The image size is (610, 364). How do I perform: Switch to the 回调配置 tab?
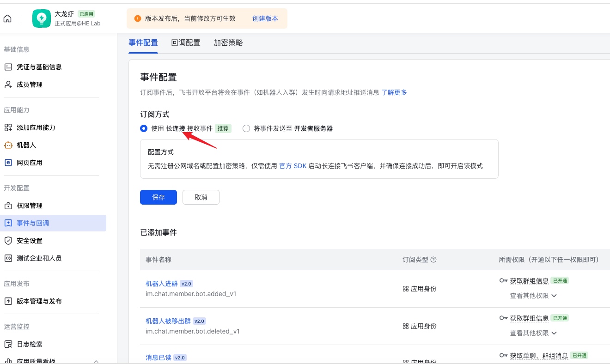tap(186, 42)
